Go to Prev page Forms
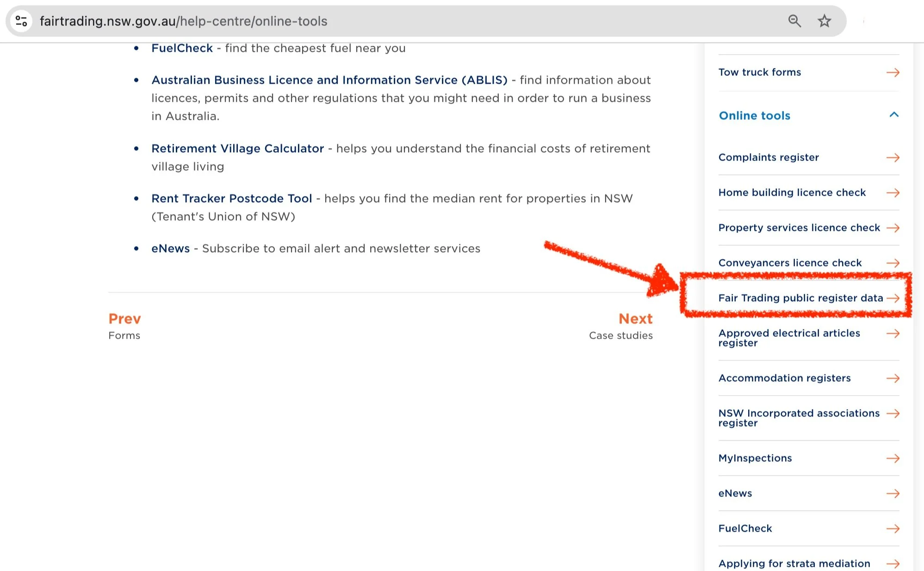The image size is (924, 571). tap(124, 319)
